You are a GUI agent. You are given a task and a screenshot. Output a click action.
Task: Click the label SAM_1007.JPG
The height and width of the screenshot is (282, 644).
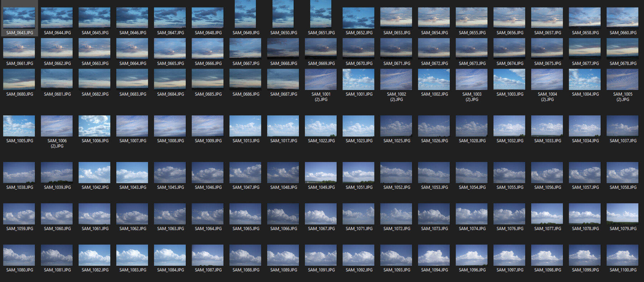click(x=133, y=141)
